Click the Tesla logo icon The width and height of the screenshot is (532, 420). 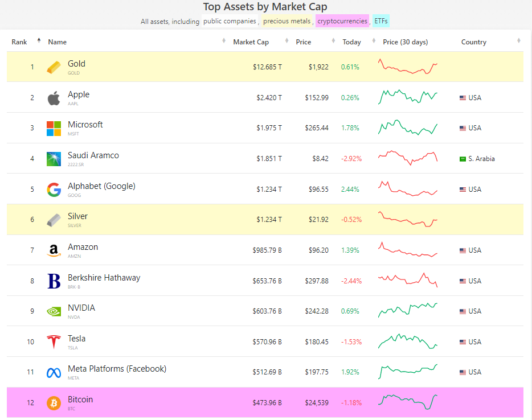(54, 341)
